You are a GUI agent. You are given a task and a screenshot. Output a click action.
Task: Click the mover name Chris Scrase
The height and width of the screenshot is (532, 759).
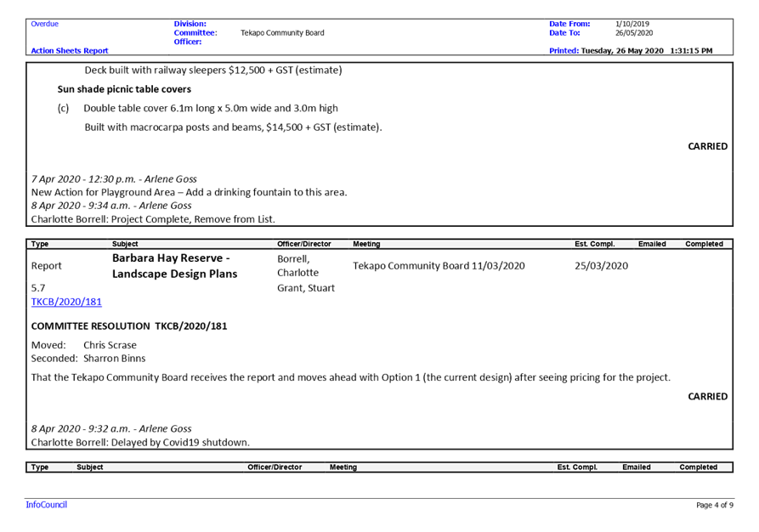coord(110,345)
